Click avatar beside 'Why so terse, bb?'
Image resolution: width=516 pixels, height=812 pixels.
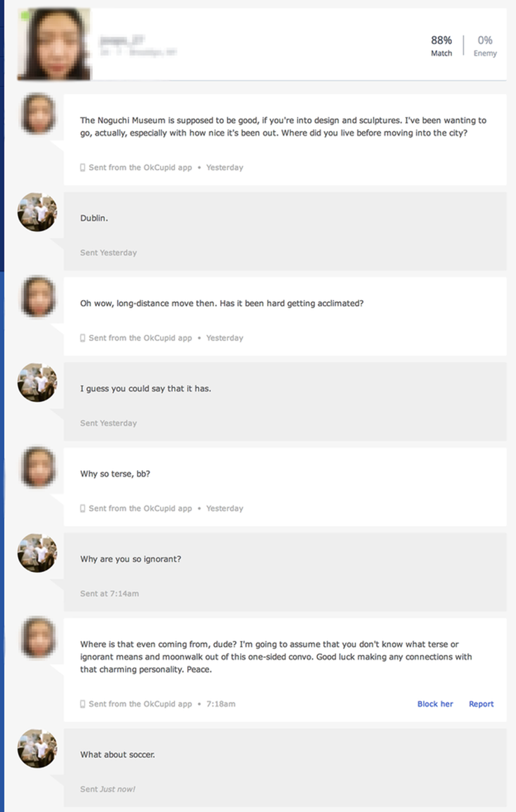coord(37,468)
